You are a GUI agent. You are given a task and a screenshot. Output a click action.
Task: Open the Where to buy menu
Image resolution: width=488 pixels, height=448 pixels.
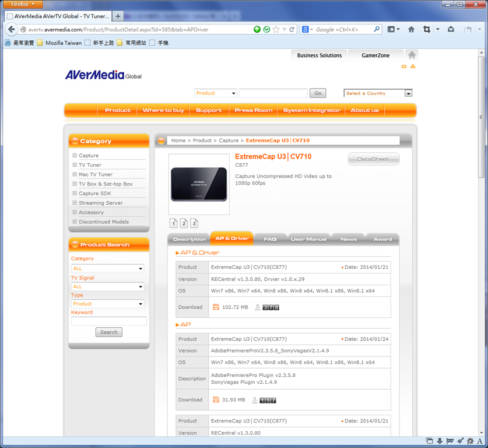click(163, 110)
